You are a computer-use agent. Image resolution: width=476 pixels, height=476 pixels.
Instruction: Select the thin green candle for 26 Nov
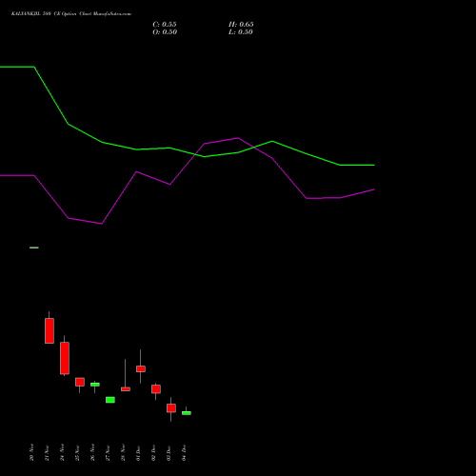[95, 385]
